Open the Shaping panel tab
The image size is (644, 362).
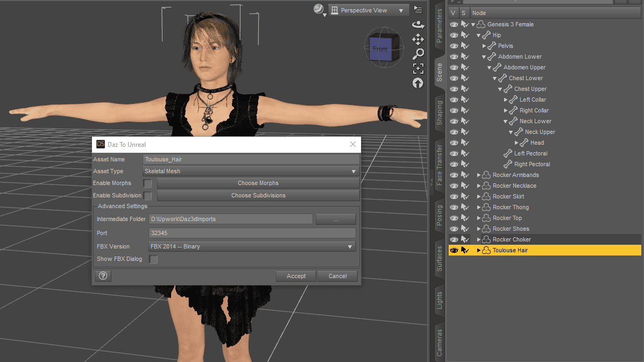tap(439, 113)
